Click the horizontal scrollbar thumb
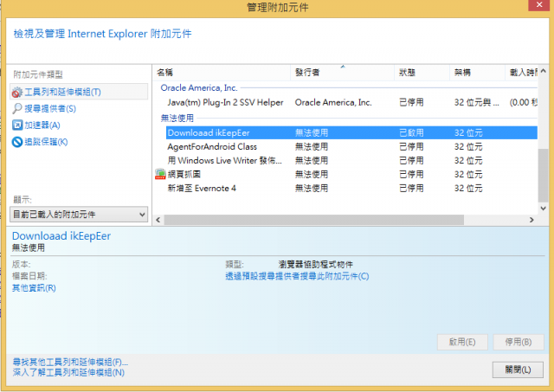 coord(313,220)
